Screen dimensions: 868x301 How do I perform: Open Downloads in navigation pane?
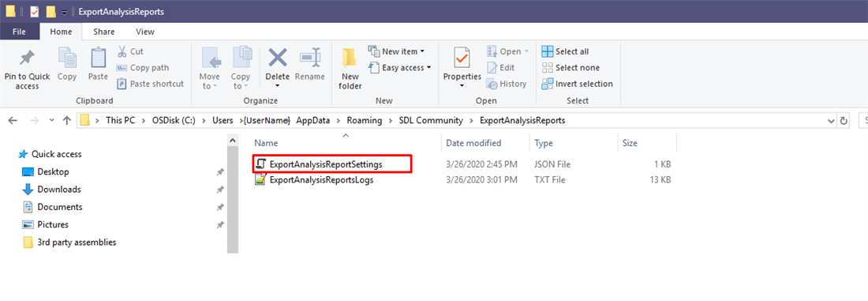click(x=51, y=190)
